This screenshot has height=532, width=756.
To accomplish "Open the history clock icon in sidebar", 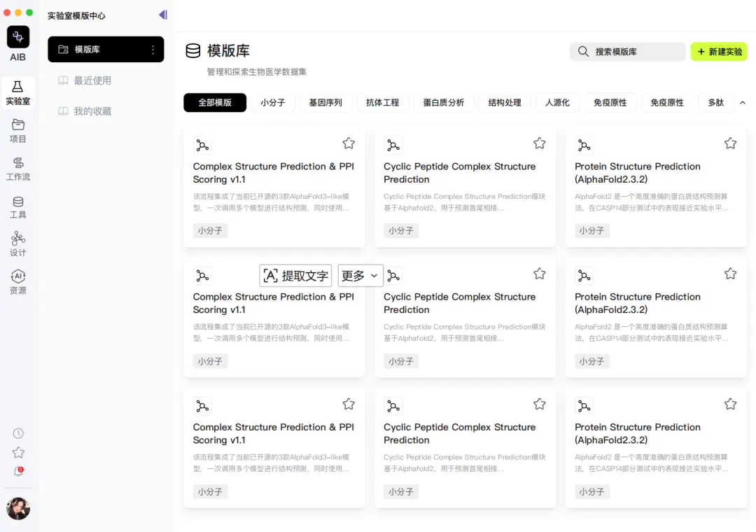I will pos(18,433).
